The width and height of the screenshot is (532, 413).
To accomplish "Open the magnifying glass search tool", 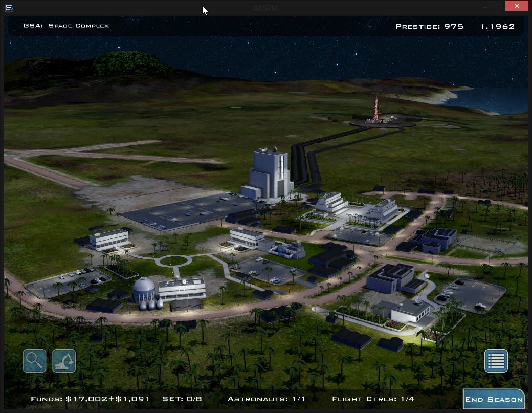I will coord(34,360).
